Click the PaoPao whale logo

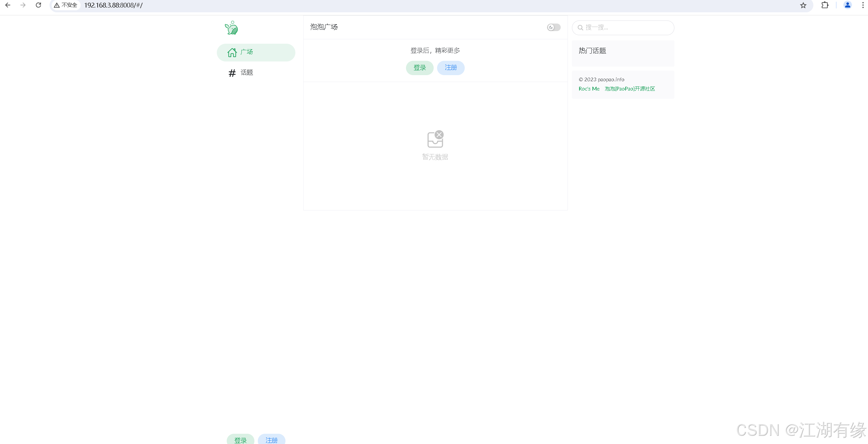point(231,28)
